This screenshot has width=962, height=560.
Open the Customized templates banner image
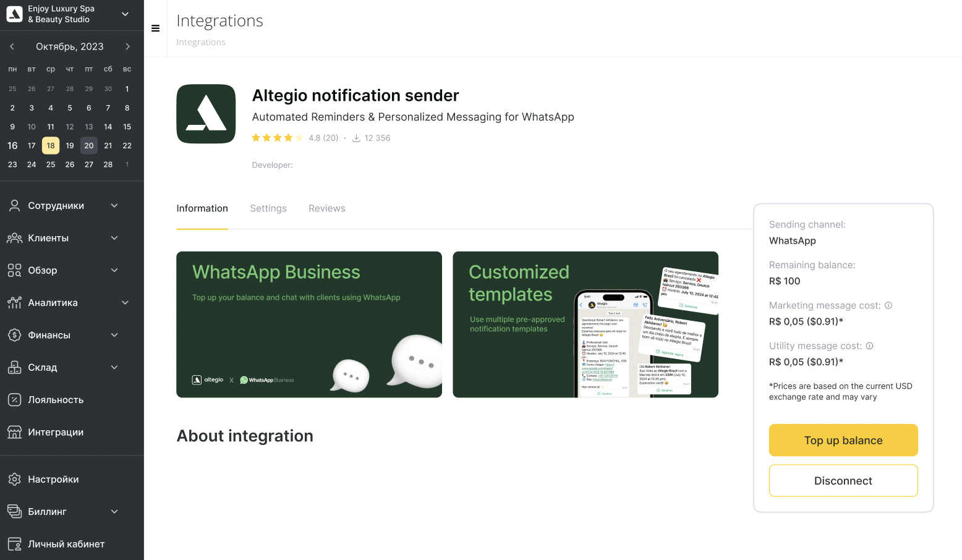point(585,325)
